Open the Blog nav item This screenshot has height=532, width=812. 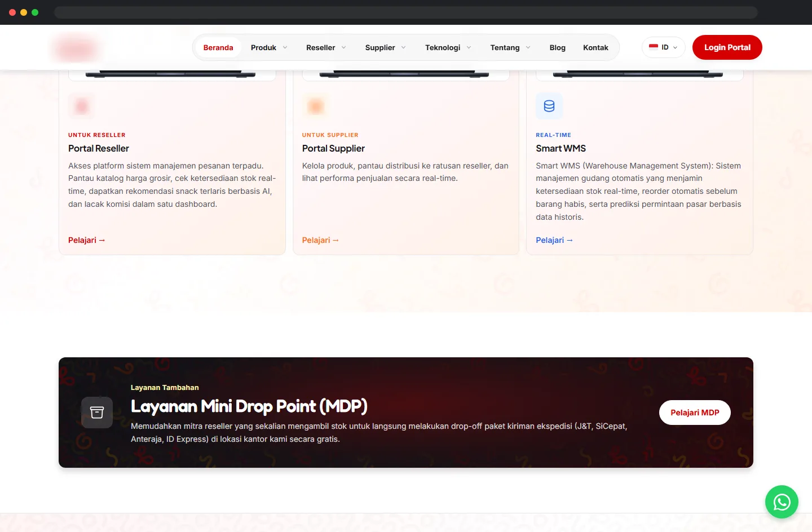click(x=558, y=47)
